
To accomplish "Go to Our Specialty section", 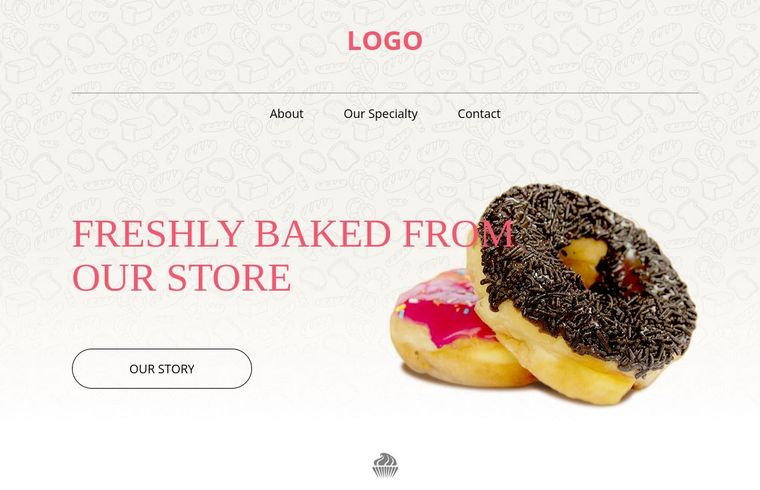I will point(380,114).
